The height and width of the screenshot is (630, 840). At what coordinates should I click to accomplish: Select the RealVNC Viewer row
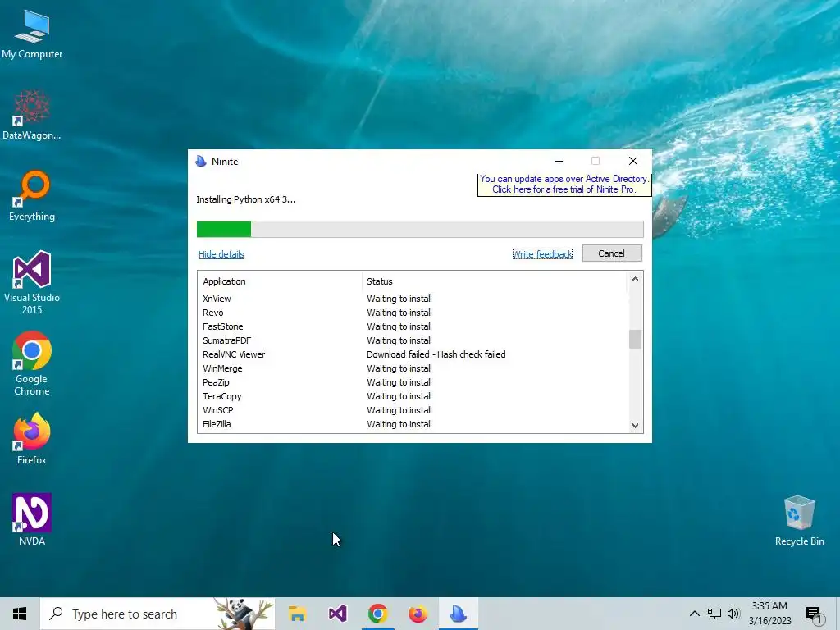click(413, 354)
